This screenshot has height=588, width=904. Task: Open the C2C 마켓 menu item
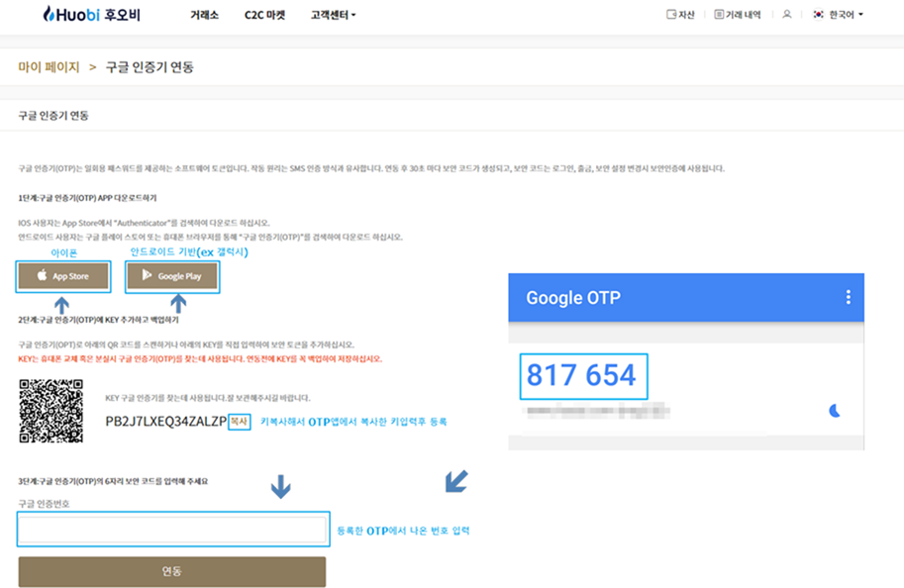pos(264,15)
